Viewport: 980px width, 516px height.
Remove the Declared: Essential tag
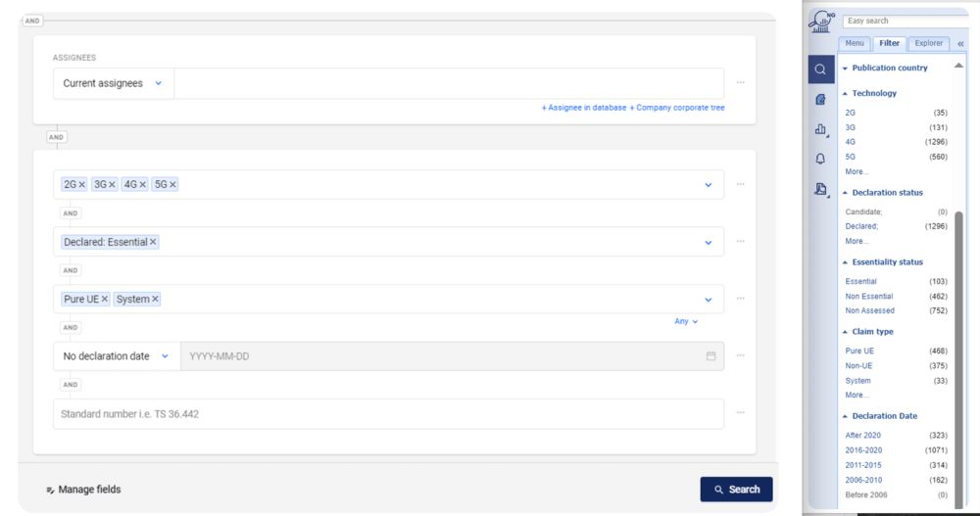pos(153,242)
